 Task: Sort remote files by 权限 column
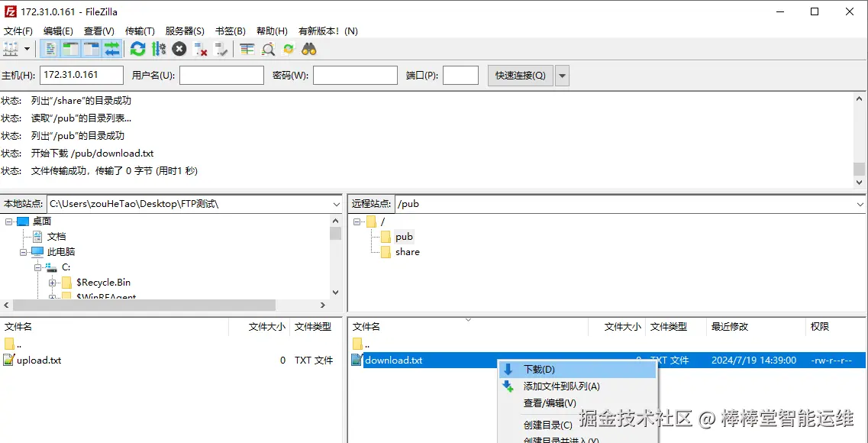click(x=836, y=327)
